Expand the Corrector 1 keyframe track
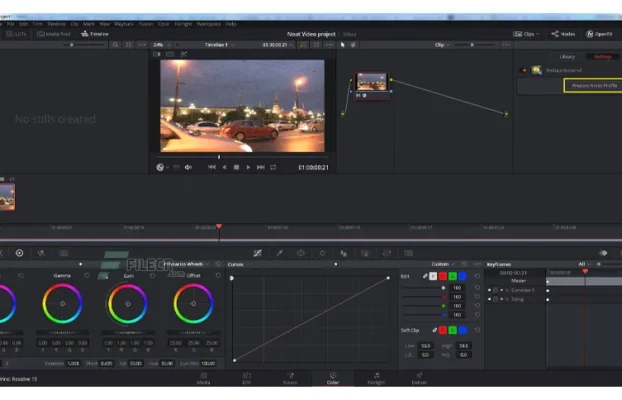 point(507,290)
